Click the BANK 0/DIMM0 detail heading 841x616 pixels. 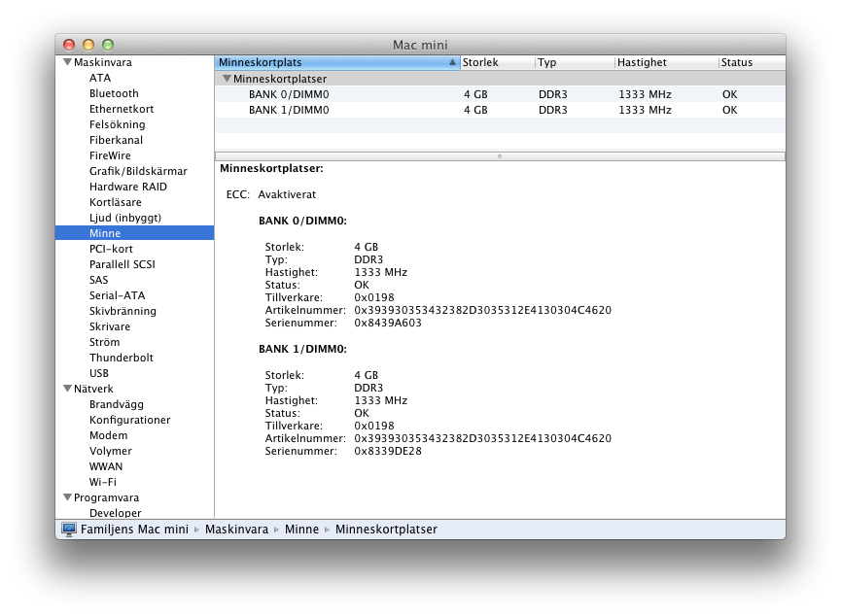302,221
